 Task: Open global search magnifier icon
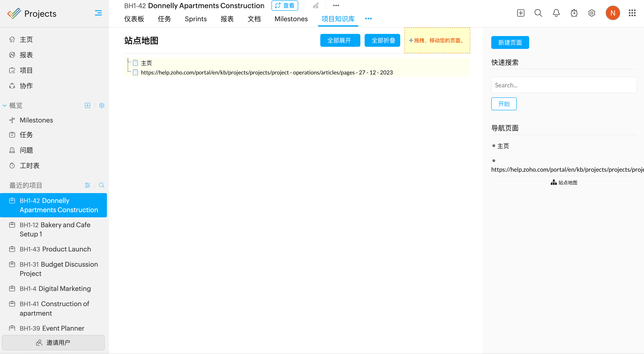538,13
